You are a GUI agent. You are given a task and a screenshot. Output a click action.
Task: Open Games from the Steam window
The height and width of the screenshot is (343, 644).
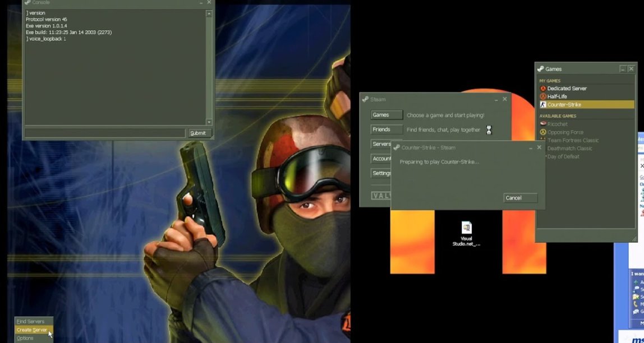pyautogui.click(x=387, y=115)
